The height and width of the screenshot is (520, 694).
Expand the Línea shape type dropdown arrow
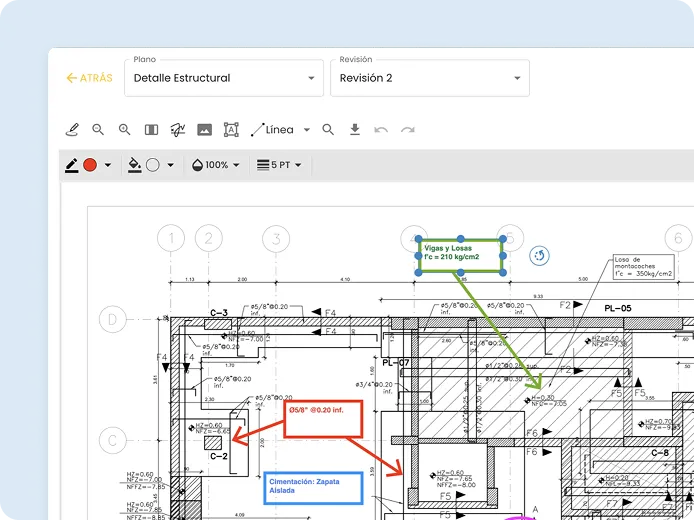pos(307,130)
